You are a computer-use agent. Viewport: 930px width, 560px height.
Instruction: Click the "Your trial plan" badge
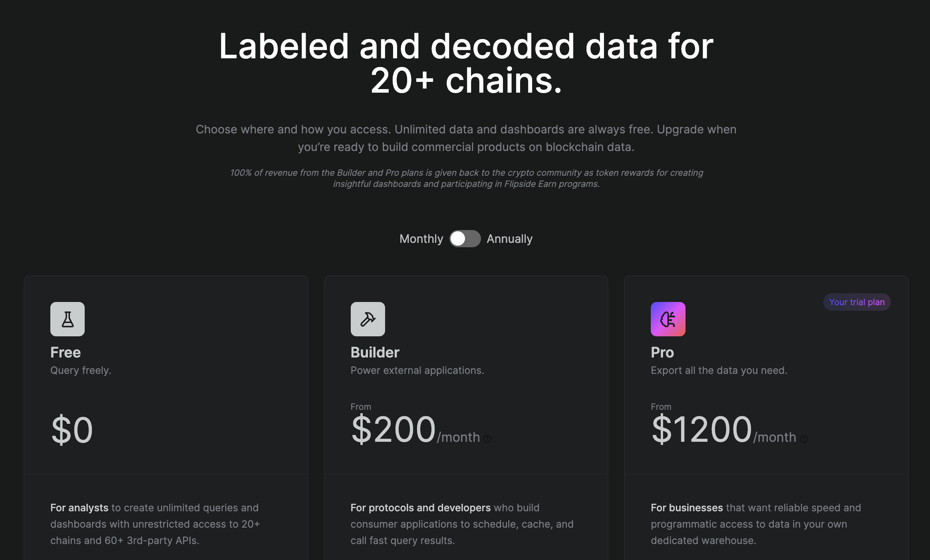click(x=856, y=302)
